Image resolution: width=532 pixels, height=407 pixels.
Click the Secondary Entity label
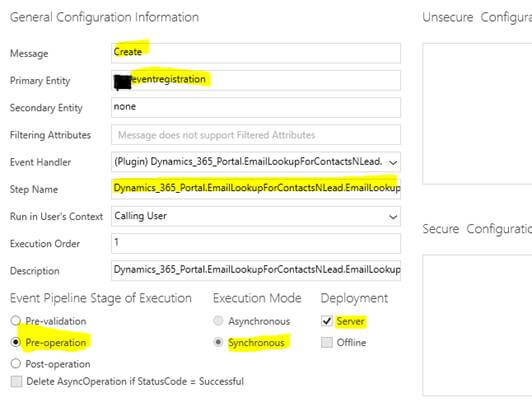point(46,108)
